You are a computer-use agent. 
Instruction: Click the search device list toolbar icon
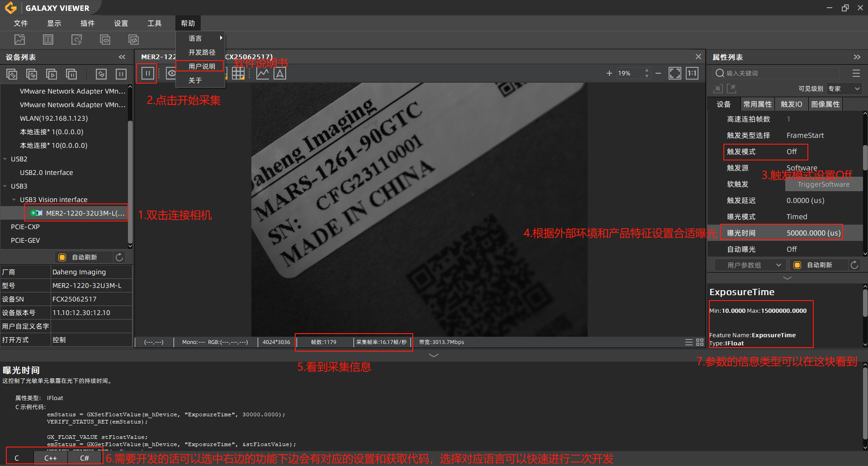click(76, 40)
